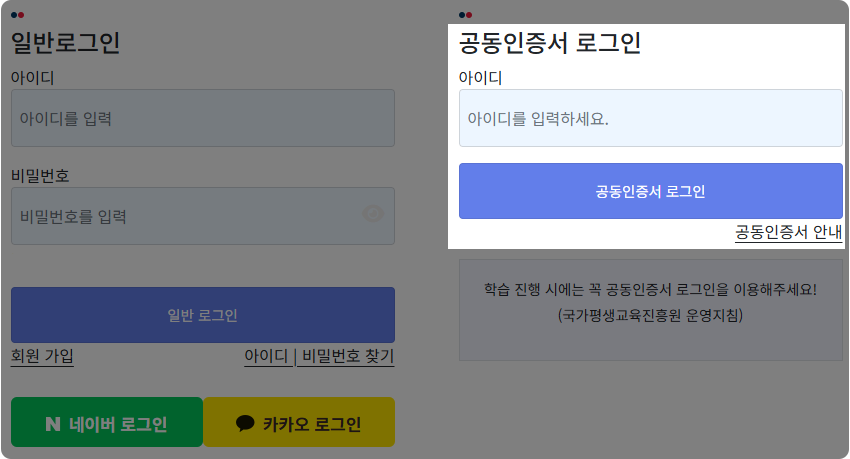
Task: Click the 학습 진행 시에는 notice box
Action: point(651,310)
